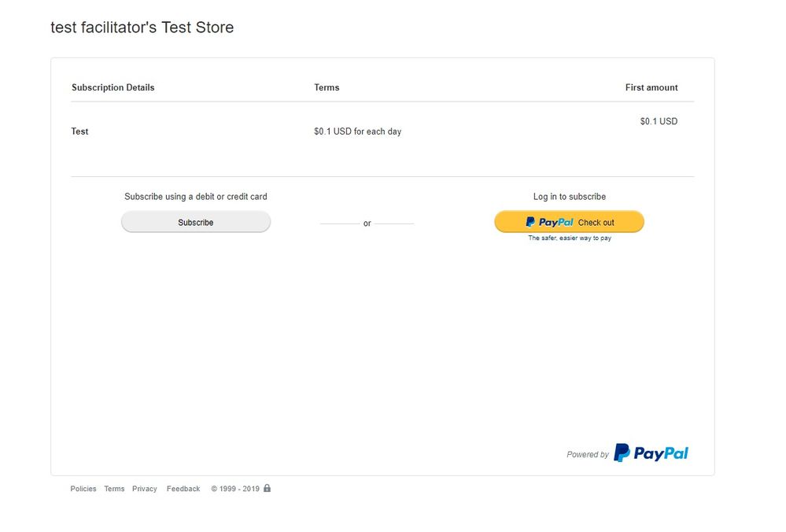Click the yellow PayPal Check out button
The height and width of the screenshot is (532, 786).
(x=569, y=222)
